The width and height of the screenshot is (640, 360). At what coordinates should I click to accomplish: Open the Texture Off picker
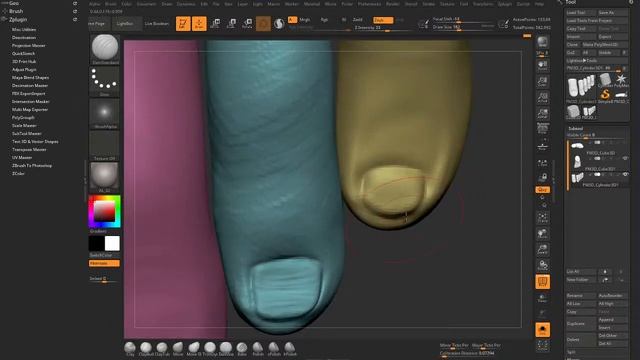point(104,145)
